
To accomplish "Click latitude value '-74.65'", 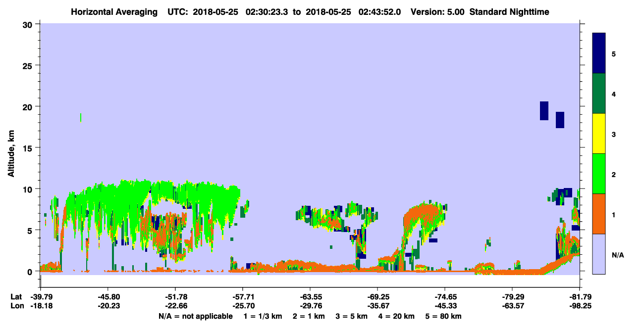I will tap(445, 297).
